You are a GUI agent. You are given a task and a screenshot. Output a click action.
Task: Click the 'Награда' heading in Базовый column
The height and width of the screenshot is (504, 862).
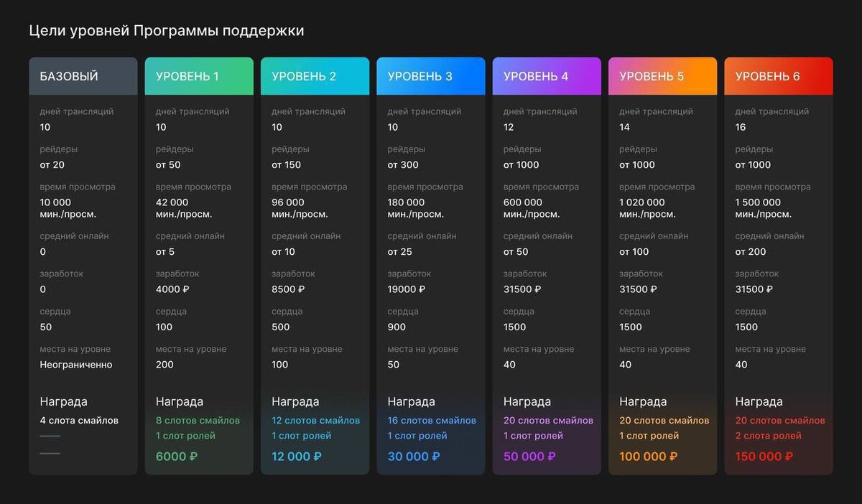[x=63, y=402]
